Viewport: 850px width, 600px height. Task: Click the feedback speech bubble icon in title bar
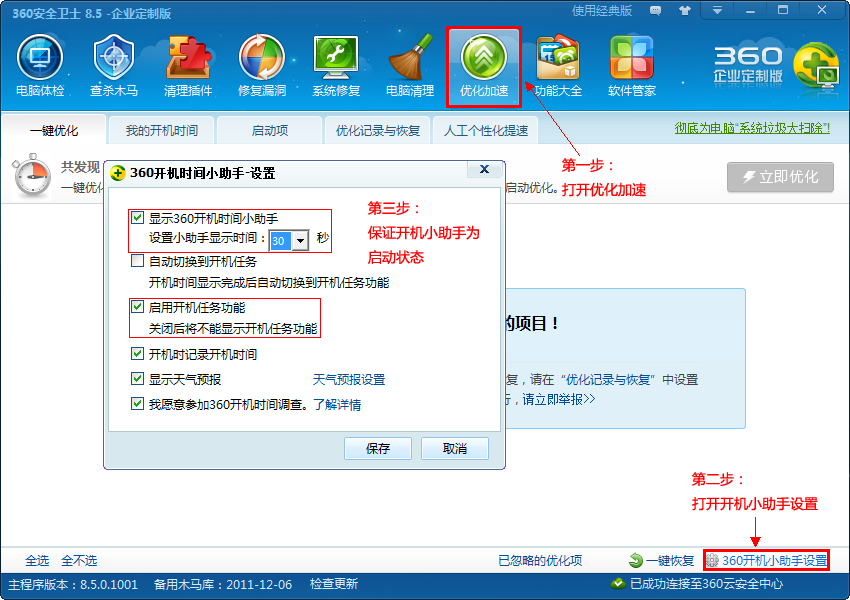click(655, 11)
